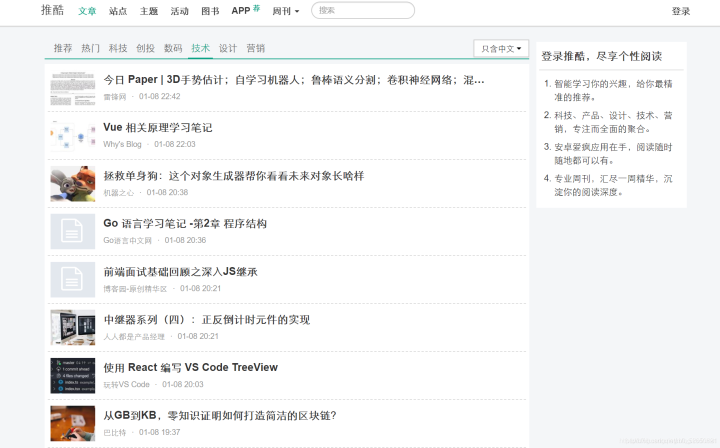The width and height of the screenshot is (720, 448).
Task: Open the 前端面试基础回顾之深入JS继承 article
Action: [180, 272]
